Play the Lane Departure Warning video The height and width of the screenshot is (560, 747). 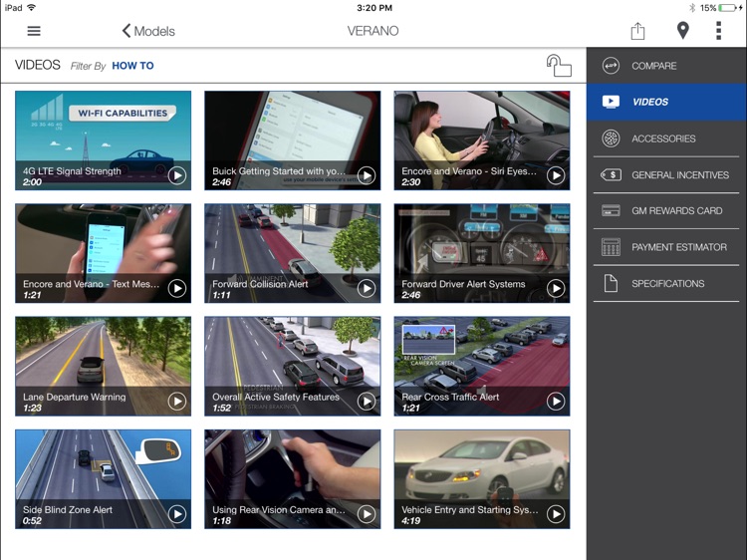point(176,402)
